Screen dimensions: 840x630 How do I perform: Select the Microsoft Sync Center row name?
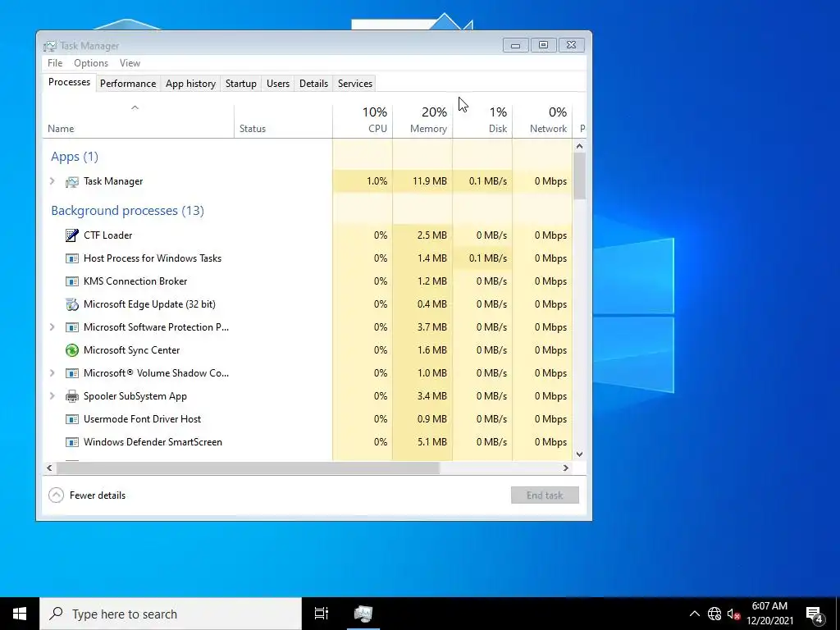(132, 350)
